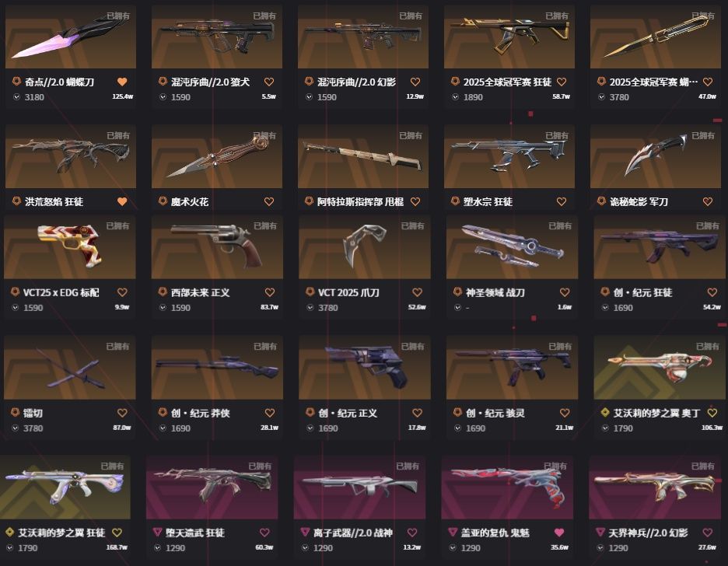Open the 2025全球冠军赛 狂徒 skin image
This screenshot has height=566, width=728.
(x=509, y=37)
